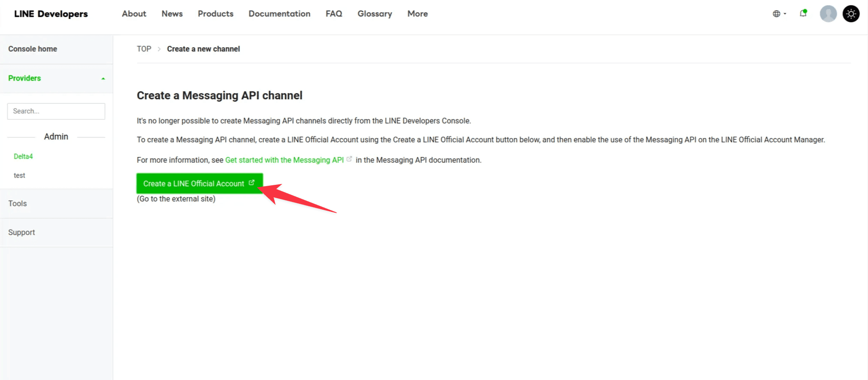Image resolution: width=868 pixels, height=380 pixels.
Task: Open the News menu item
Action: [172, 14]
